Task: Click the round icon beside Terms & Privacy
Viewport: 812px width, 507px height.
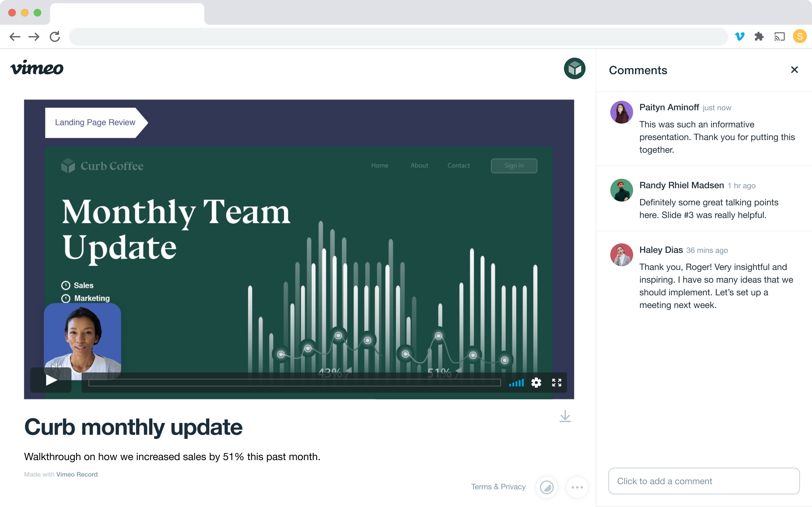Action: click(x=547, y=487)
